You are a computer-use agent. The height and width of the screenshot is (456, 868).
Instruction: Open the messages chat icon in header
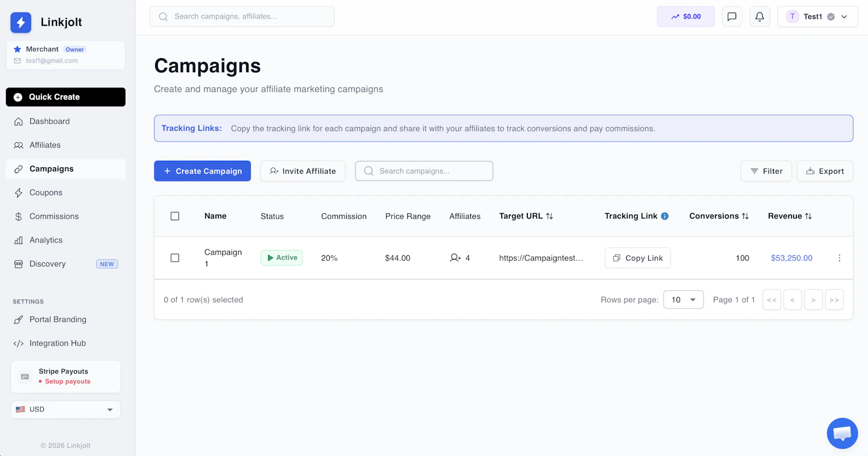pos(732,16)
